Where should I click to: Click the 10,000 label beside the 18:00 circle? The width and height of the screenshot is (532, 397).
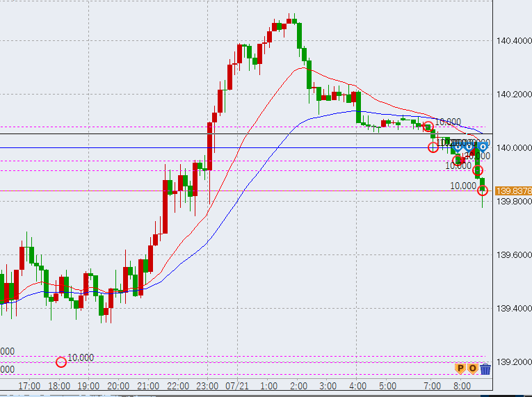pos(81,357)
